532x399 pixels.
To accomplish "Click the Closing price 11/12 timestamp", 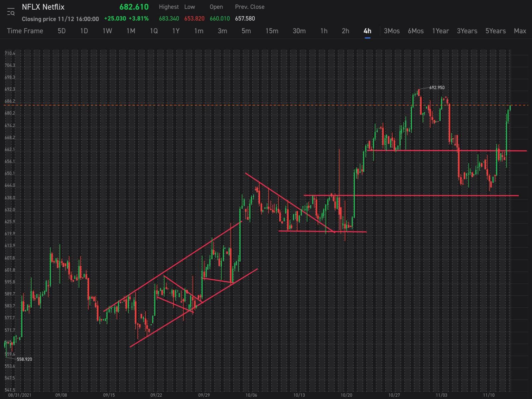I will click(x=60, y=19).
